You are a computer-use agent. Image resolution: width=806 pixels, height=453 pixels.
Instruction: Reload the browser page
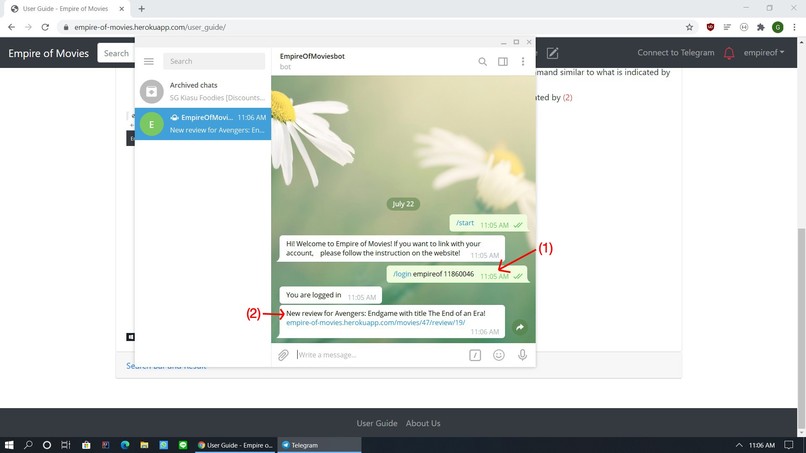[x=45, y=27]
